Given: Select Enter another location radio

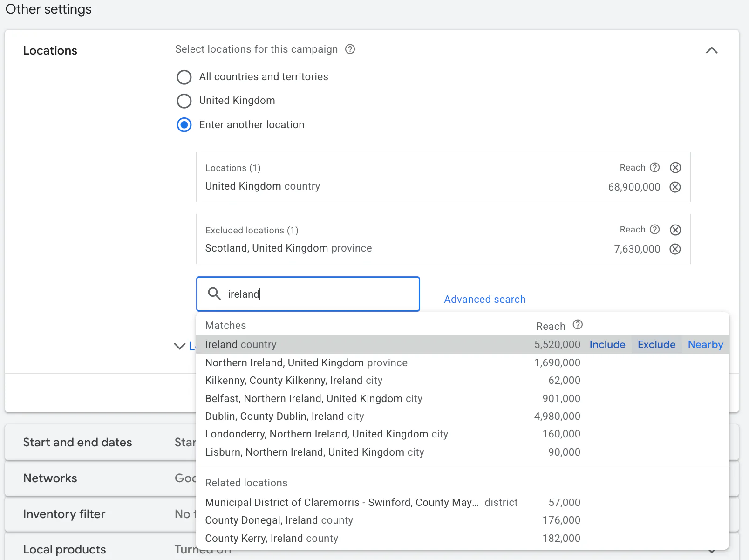Looking at the screenshot, I should pos(184,125).
